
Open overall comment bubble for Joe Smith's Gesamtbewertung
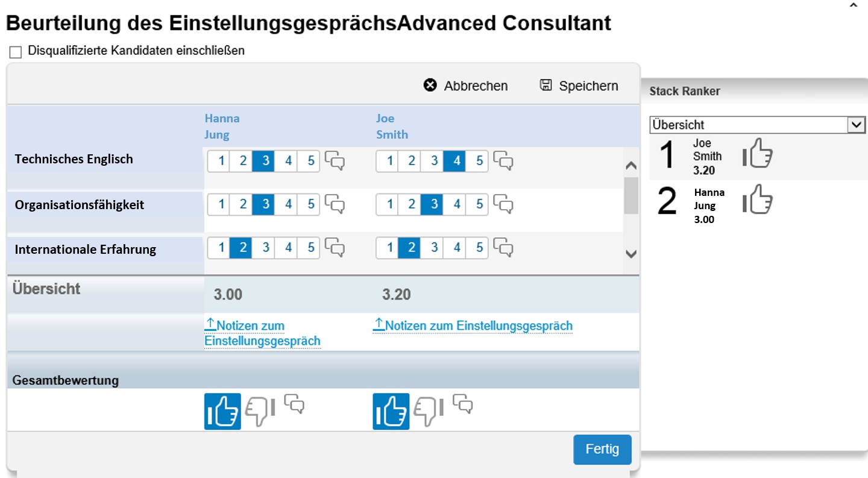[463, 404]
